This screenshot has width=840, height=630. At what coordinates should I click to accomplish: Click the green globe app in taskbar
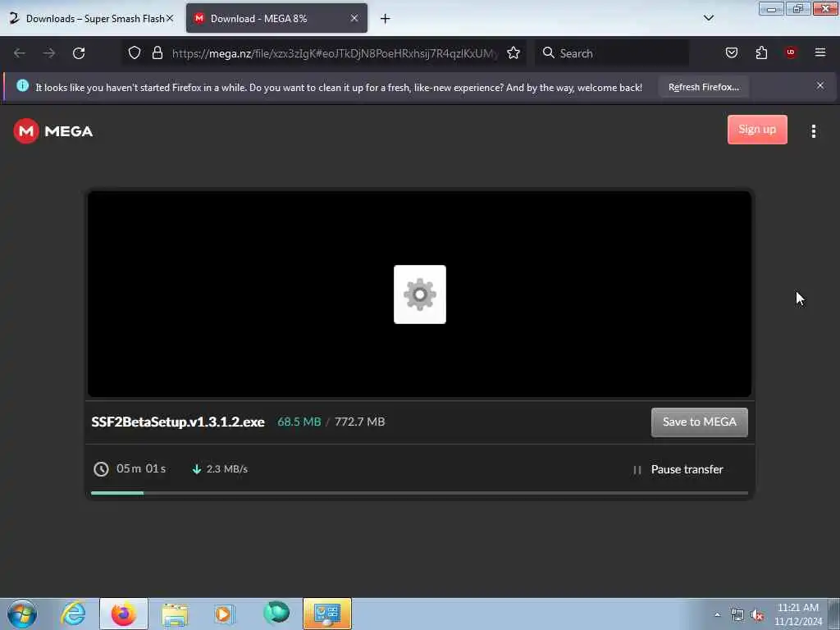click(x=276, y=613)
